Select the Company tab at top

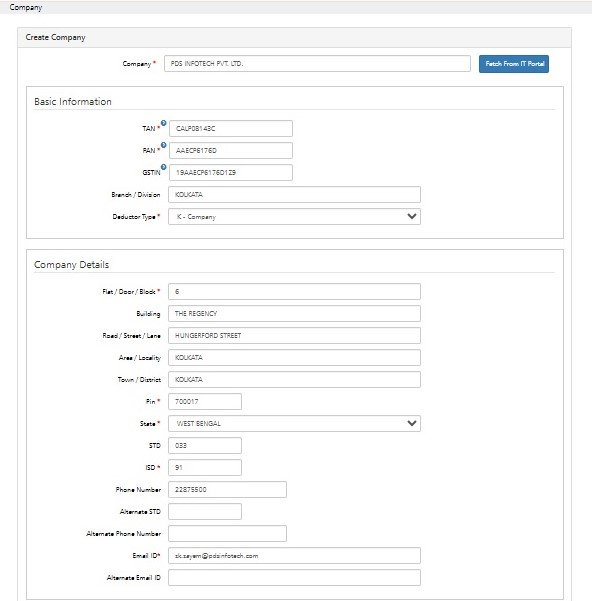click(x=26, y=7)
